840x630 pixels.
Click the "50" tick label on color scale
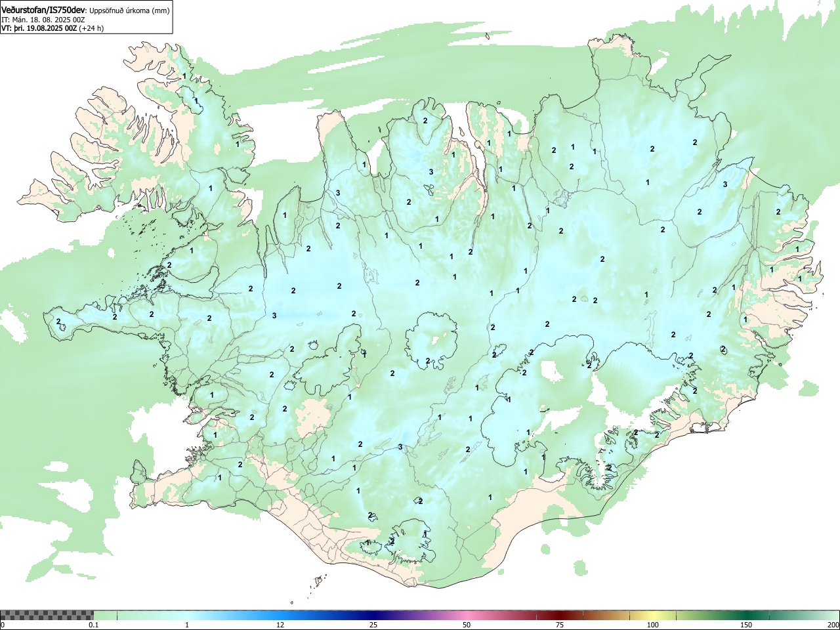[467, 625]
